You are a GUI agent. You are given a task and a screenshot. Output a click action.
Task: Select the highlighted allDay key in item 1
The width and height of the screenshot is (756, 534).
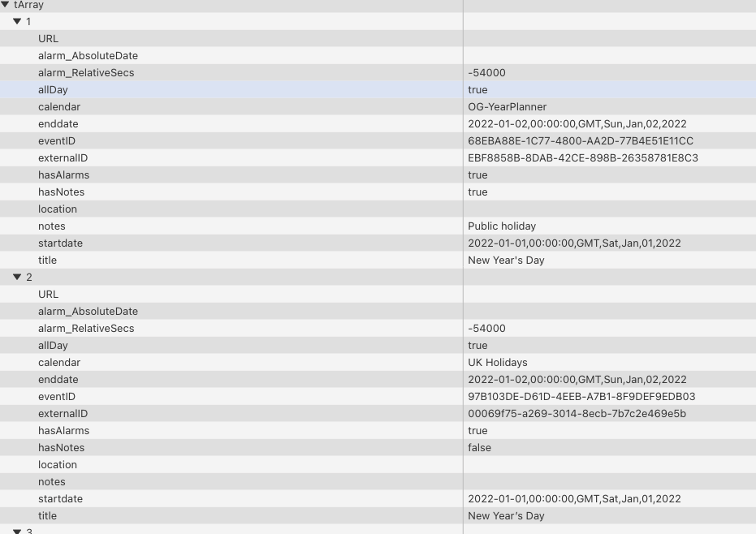tap(53, 90)
